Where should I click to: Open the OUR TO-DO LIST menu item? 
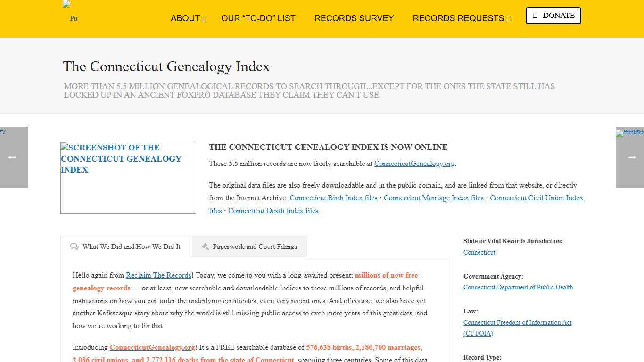pyautogui.click(x=258, y=18)
